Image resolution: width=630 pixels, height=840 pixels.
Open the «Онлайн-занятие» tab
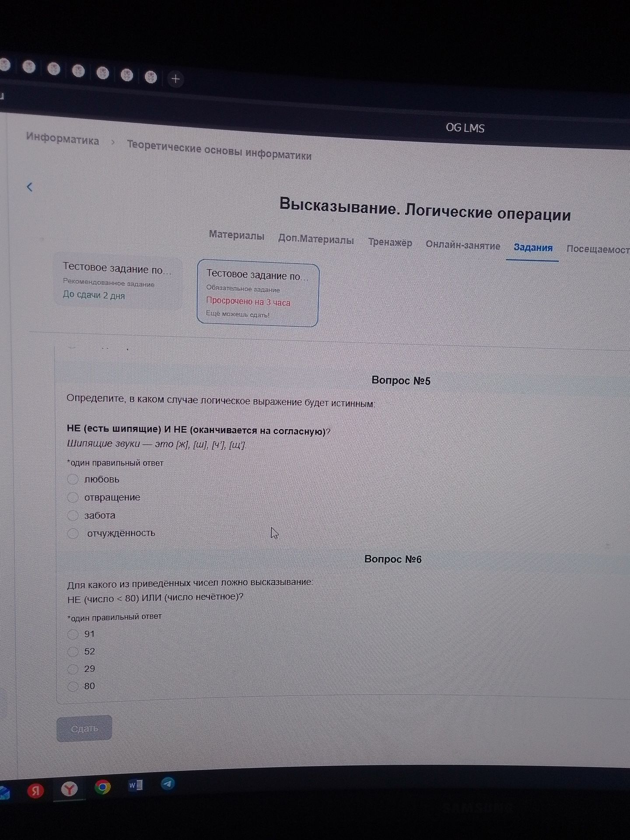[463, 245]
